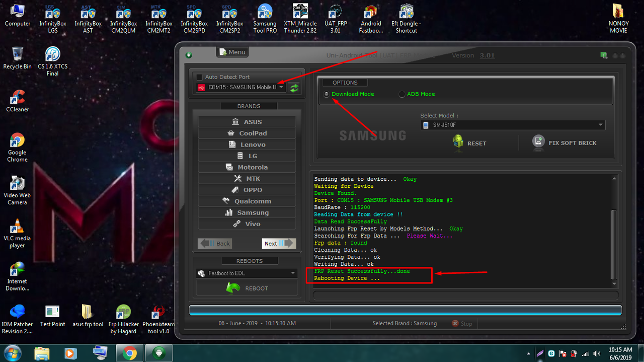
Task: Choose the Vivo brand entry
Action: pyautogui.click(x=247, y=224)
